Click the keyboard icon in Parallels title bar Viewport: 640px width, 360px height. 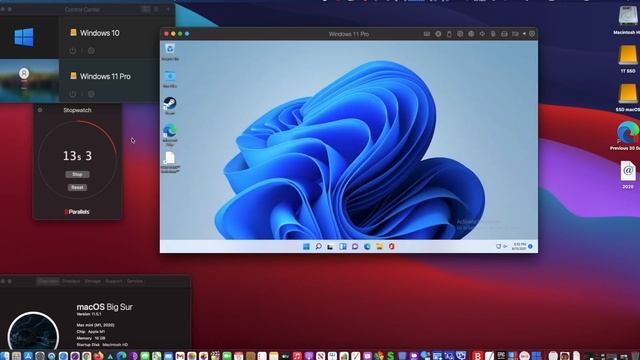click(427, 34)
